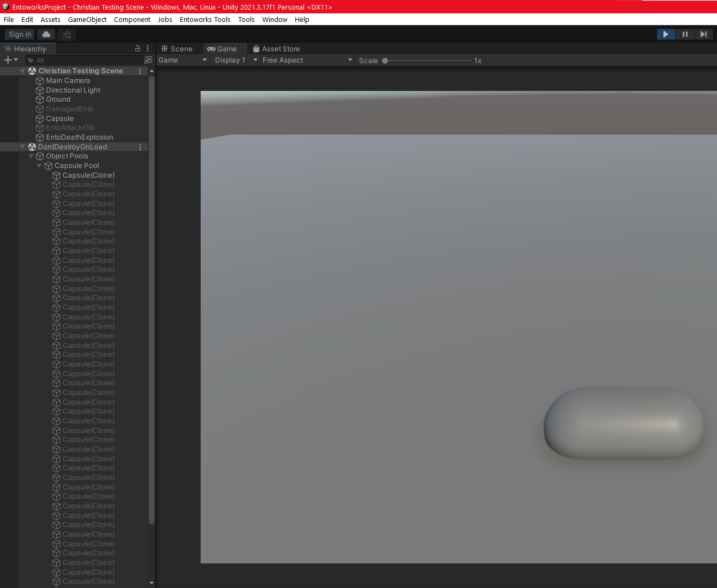Open the Tools menu
The image size is (717, 588).
click(x=246, y=19)
